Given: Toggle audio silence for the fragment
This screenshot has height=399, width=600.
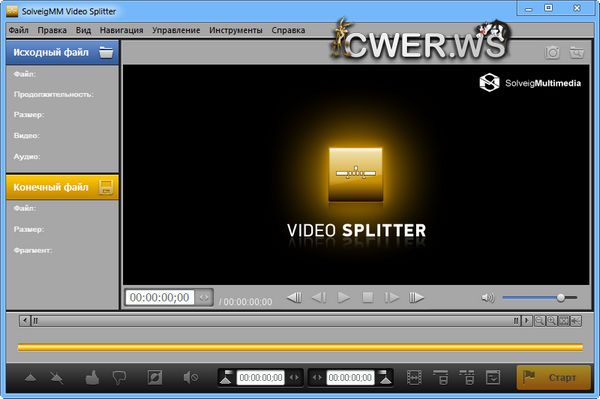Looking at the screenshot, I should 191,378.
